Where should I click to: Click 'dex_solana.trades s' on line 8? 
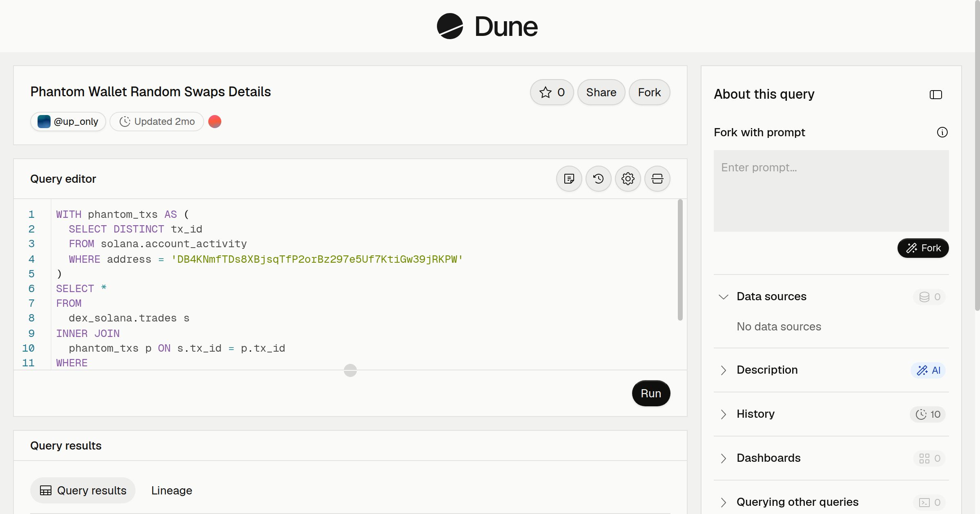(129, 318)
